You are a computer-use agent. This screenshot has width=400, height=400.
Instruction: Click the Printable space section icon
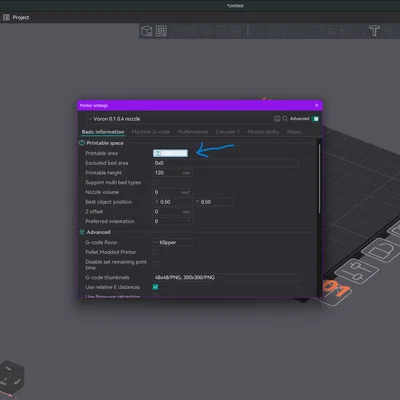82,143
